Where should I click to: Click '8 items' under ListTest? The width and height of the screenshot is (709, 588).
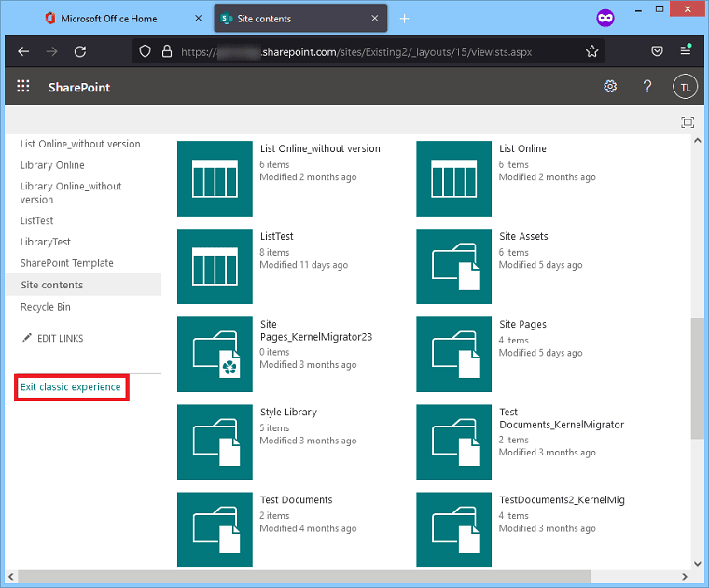point(274,252)
